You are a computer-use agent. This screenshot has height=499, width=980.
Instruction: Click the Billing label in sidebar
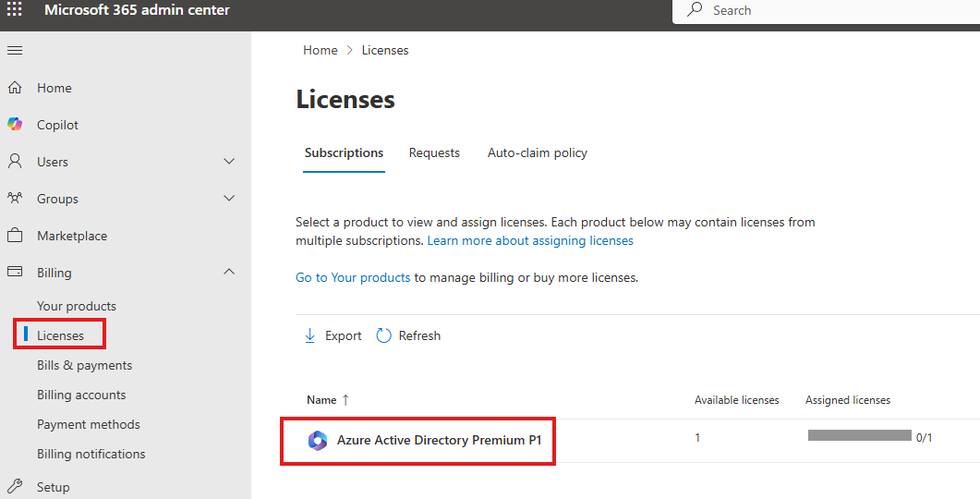[54, 273]
